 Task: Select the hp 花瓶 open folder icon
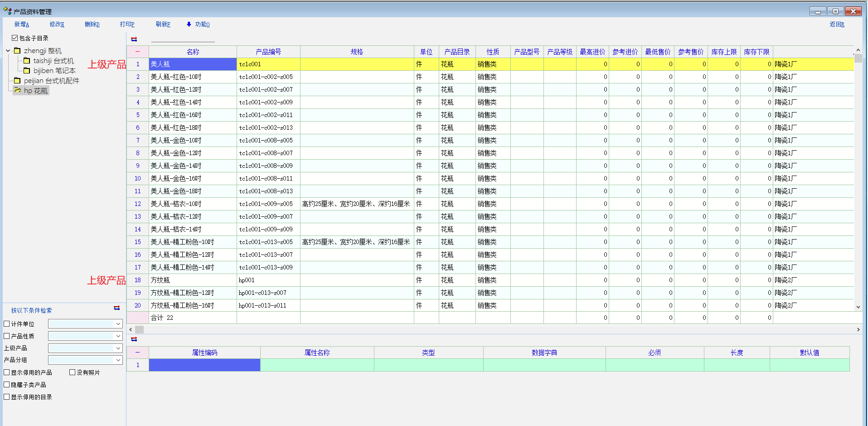[17, 91]
